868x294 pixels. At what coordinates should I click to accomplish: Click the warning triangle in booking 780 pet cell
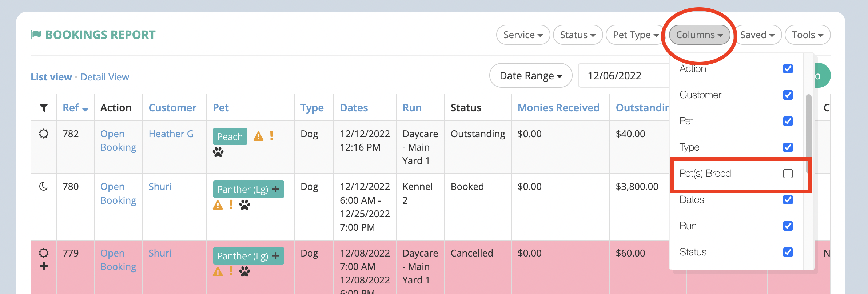[x=218, y=205]
